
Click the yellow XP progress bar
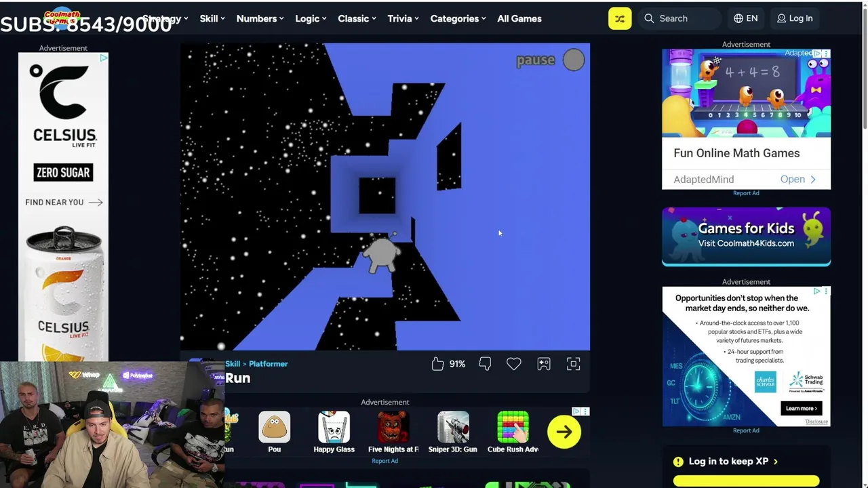click(x=746, y=481)
